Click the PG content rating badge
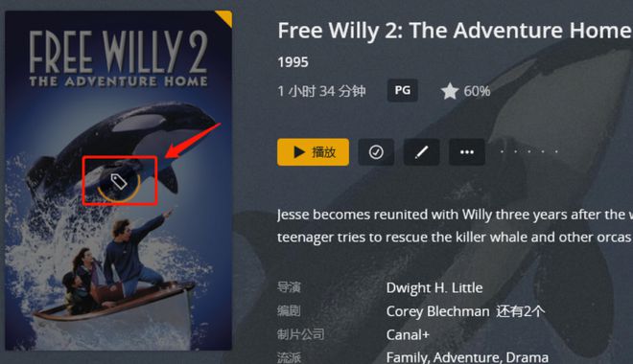Image resolution: width=633 pixels, height=364 pixels. 403,90
